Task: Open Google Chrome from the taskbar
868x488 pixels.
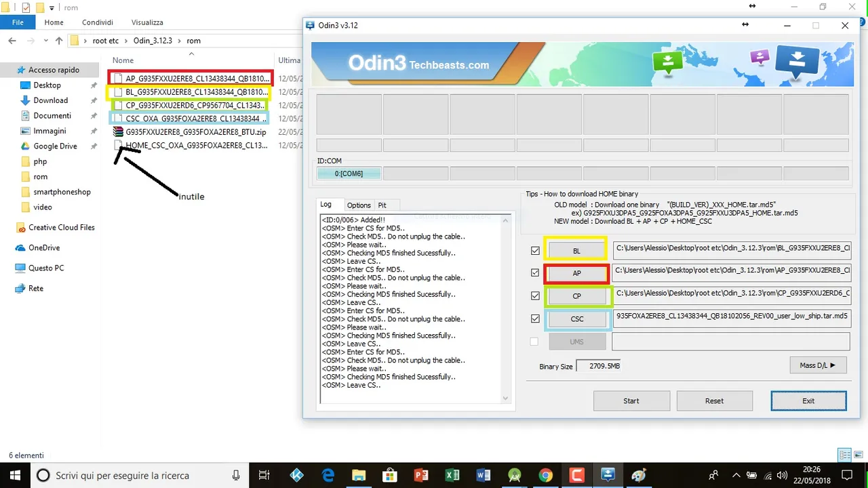Action: click(x=546, y=475)
